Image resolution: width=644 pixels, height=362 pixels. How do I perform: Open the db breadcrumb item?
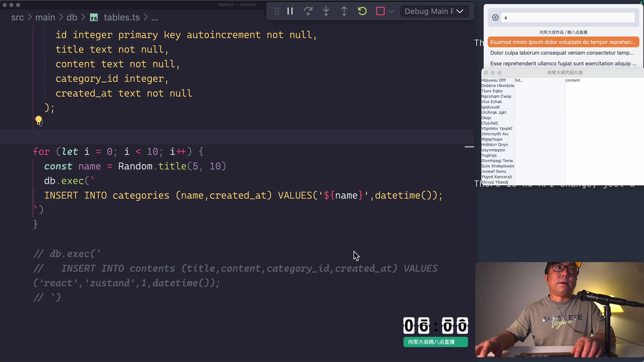click(x=71, y=17)
